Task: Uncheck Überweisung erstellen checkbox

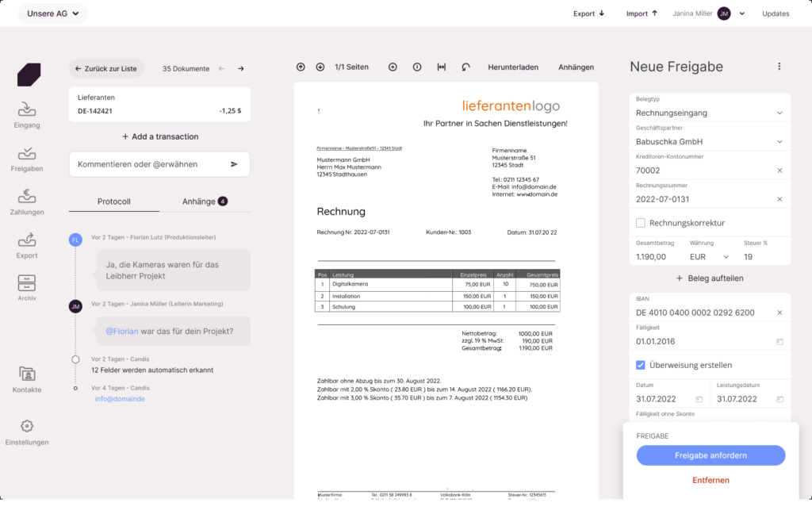Action: [x=641, y=365]
